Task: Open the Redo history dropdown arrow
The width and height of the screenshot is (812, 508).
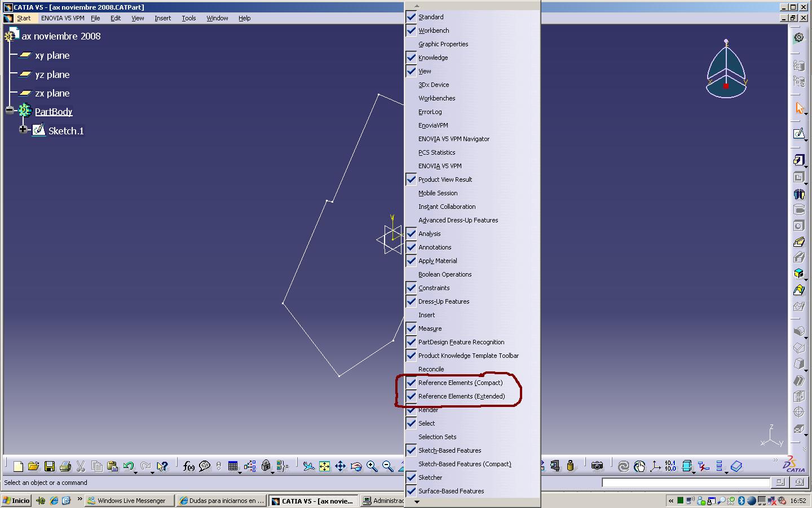Action: pyautogui.click(x=152, y=472)
